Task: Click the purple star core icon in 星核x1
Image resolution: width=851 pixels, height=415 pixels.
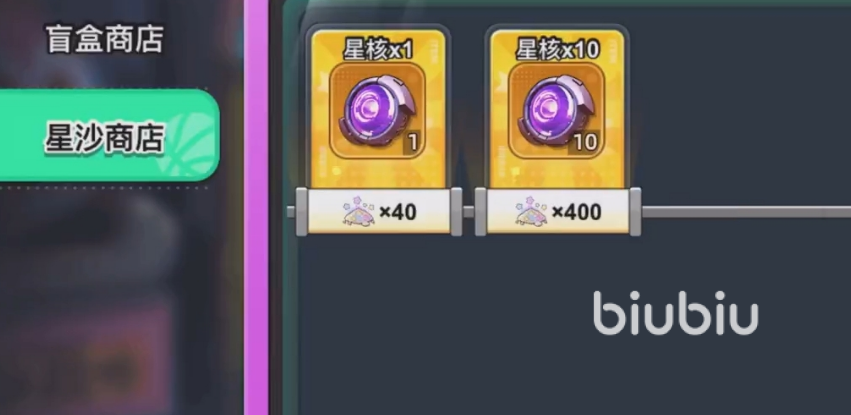Action: point(378,110)
